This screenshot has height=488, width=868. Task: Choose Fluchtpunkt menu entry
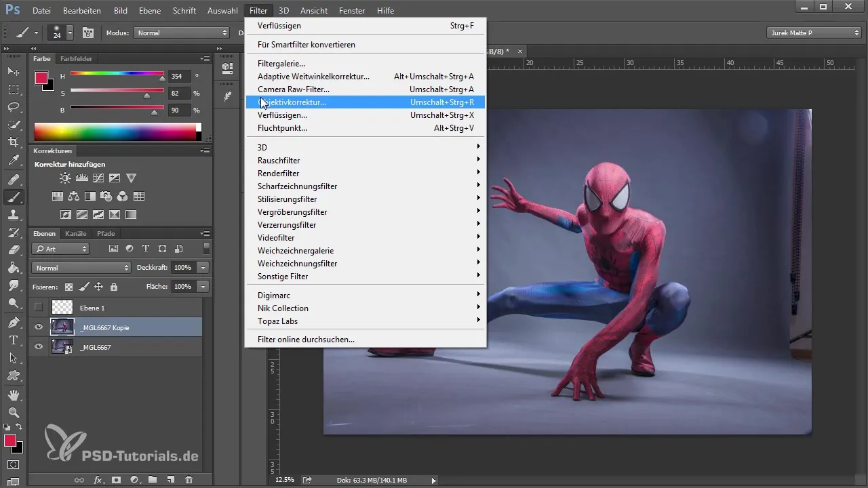pyautogui.click(x=365, y=128)
